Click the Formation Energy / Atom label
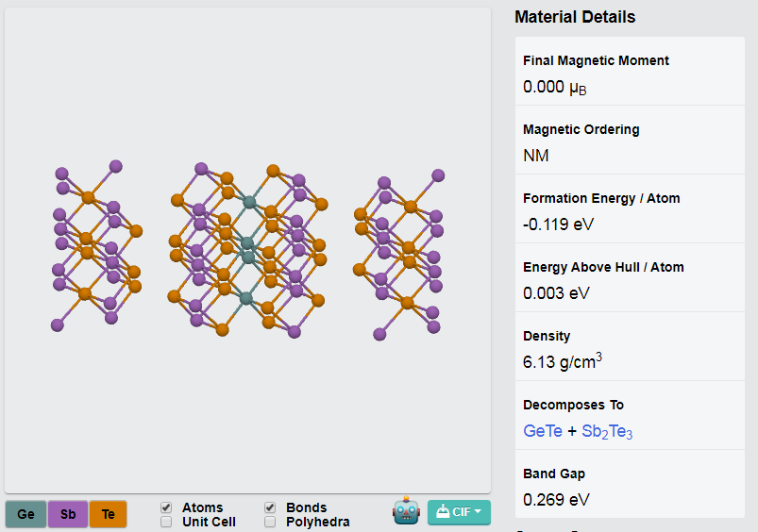The image size is (758, 532). click(601, 198)
